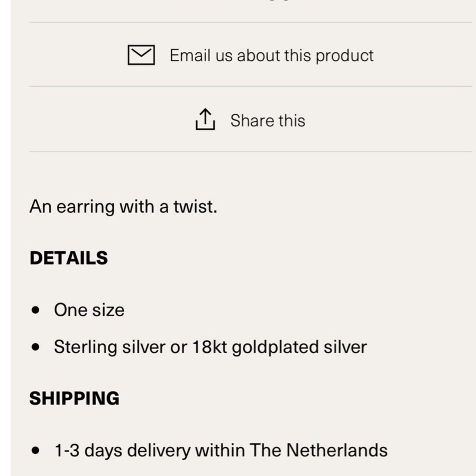The width and height of the screenshot is (476, 476).
Task: Click "The Netherlands" in the shipping line
Action: click(x=318, y=451)
